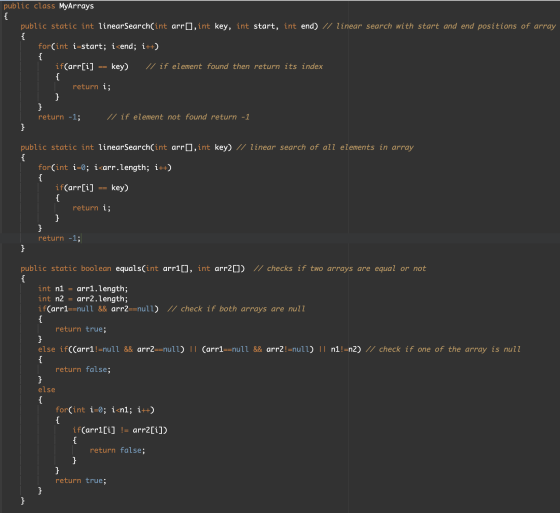Click the 'boolean' return type keyword

[96, 268]
